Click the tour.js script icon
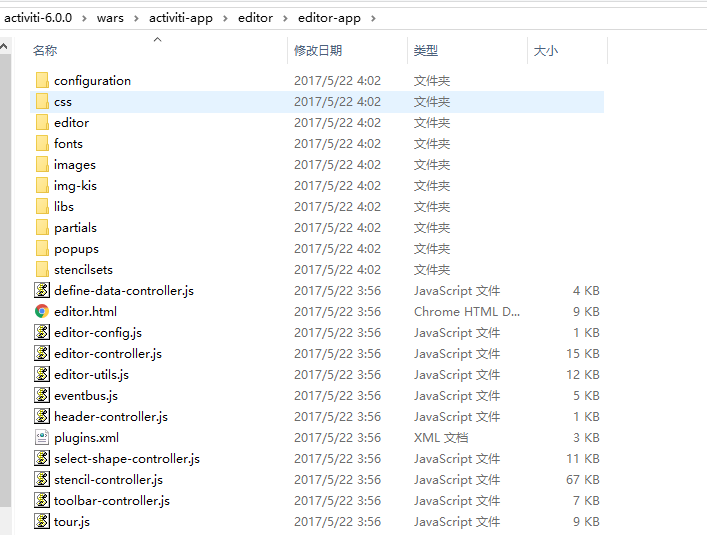The image size is (707, 535). [42, 521]
